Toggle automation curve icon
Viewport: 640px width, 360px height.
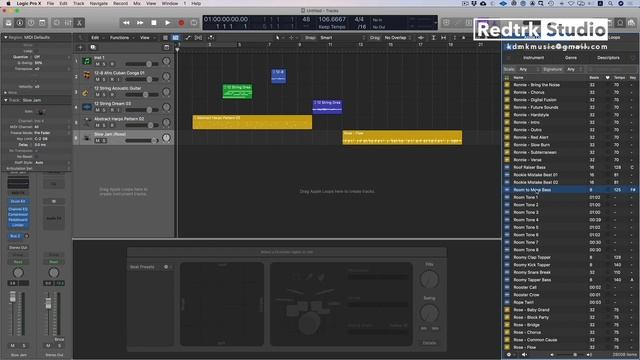pos(188,38)
